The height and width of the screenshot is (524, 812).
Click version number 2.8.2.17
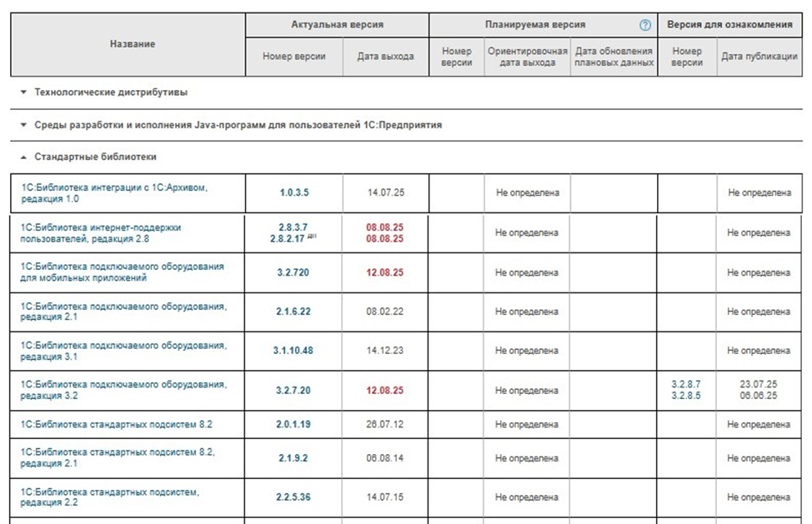[x=287, y=238]
